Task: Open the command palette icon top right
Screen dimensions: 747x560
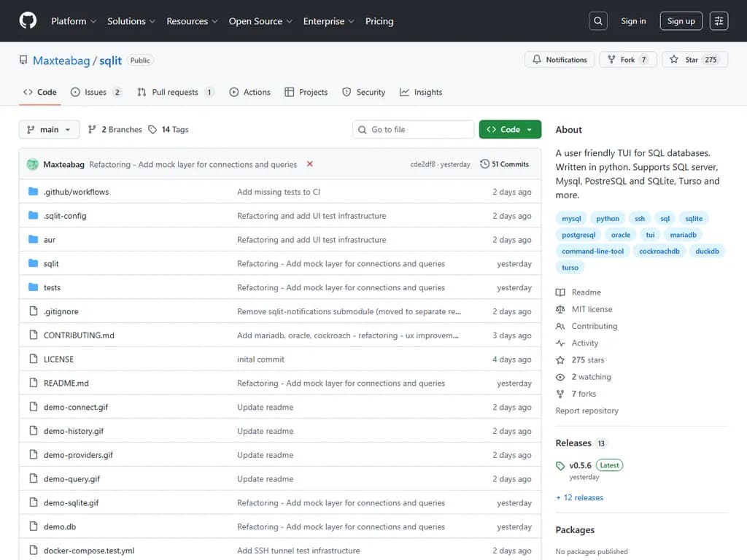Action: (719, 20)
